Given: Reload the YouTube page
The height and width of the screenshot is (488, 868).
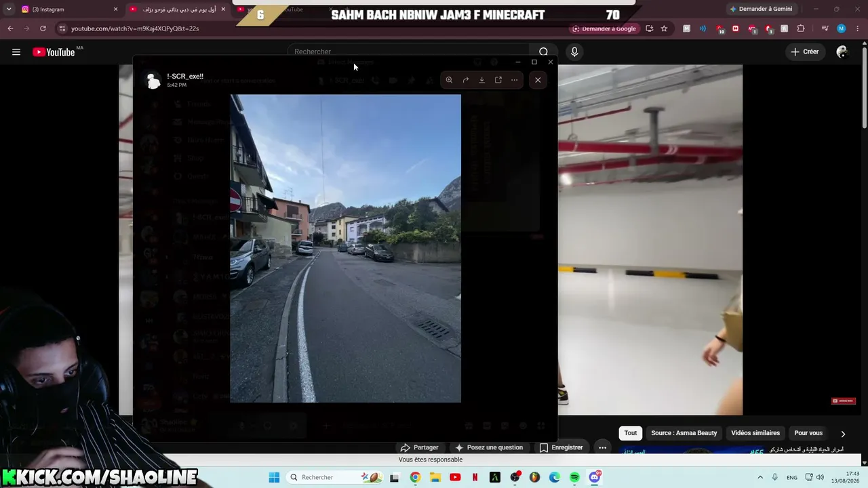Looking at the screenshot, I should [x=43, y=28].
